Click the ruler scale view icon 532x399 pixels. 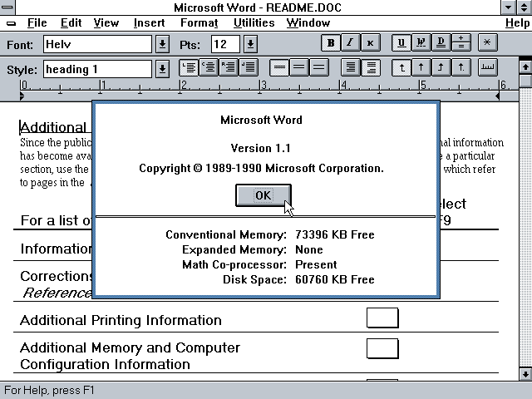click(488, 67)
